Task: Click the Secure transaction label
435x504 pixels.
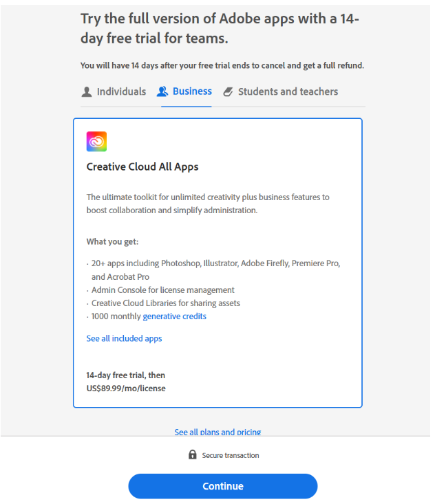Action: click(x=231, y=455)
